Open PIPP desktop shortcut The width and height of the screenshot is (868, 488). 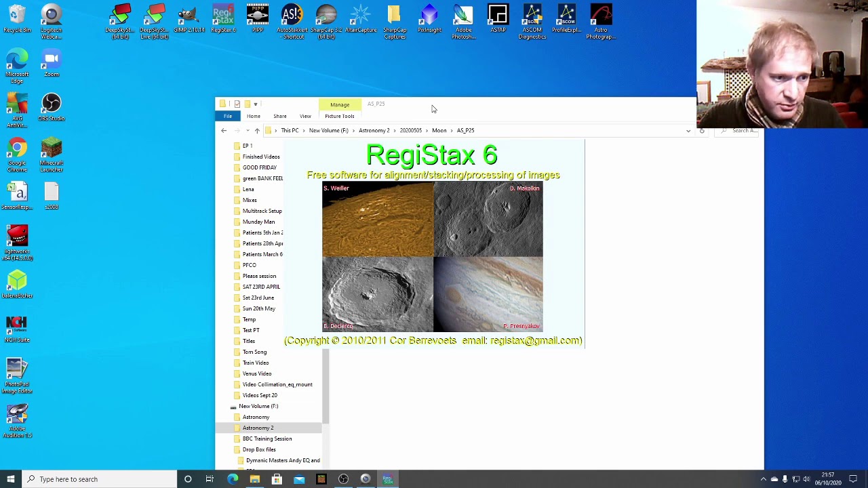point(258,19)
